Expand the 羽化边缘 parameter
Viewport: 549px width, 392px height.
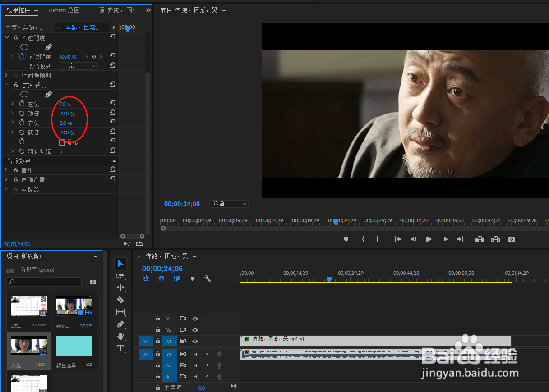13,151
